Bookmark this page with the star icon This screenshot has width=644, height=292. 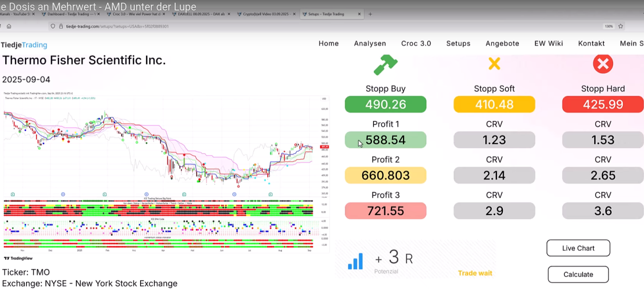621,27
